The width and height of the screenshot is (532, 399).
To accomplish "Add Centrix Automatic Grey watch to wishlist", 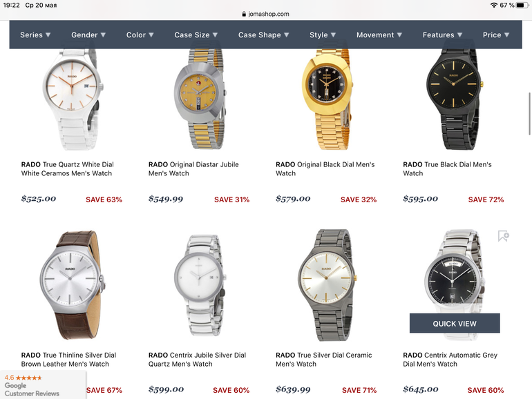I will pos(504,236).
